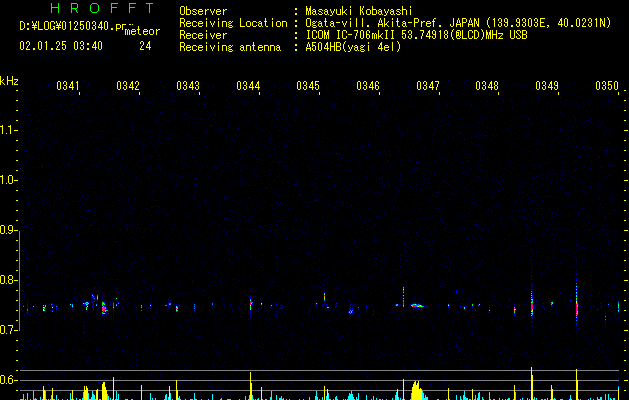
Task: Click the long horizontal echo just before 0347
Action: click(x=419, y=306)
